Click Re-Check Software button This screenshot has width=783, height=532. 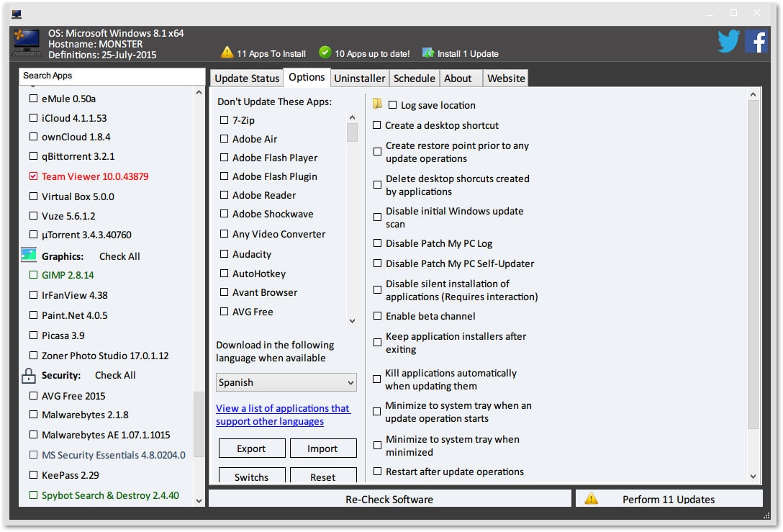click(x=389, y=499)
